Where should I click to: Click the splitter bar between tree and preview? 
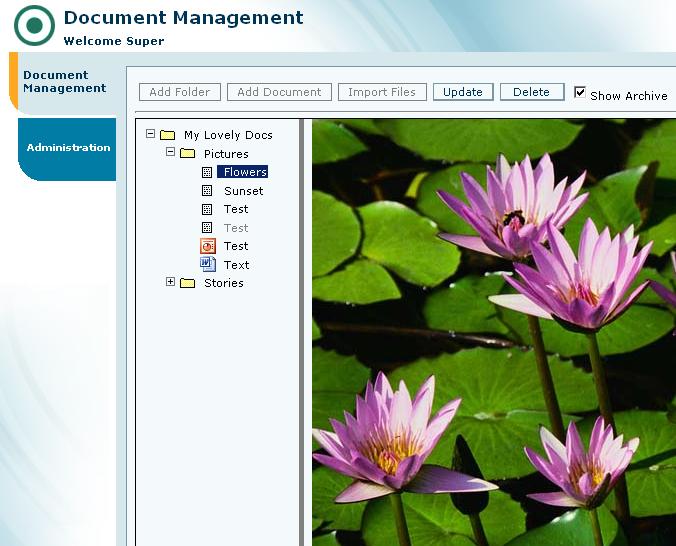(x=302, y=333)
